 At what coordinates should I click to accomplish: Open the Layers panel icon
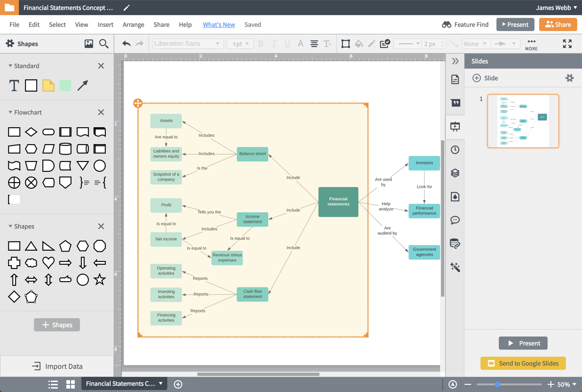455,173
